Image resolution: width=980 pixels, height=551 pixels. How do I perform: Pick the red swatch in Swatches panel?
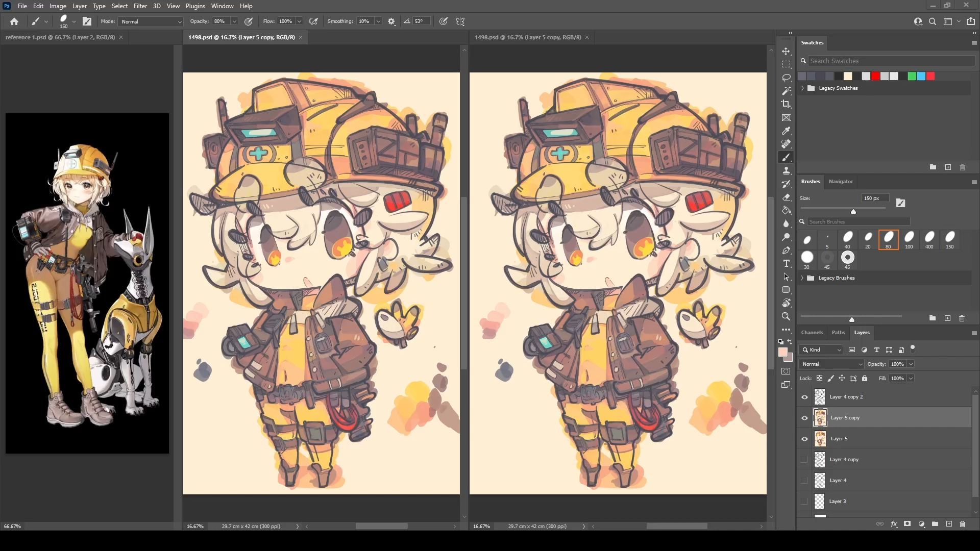pos(875,76)
